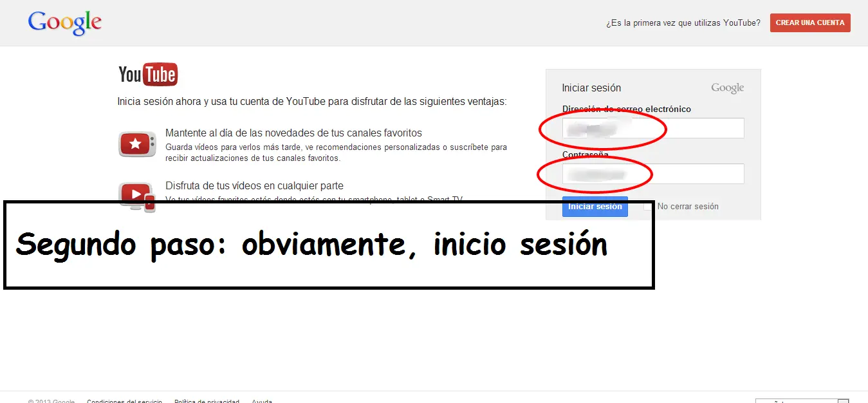Open Condiciones del servicio footer link

124,400
